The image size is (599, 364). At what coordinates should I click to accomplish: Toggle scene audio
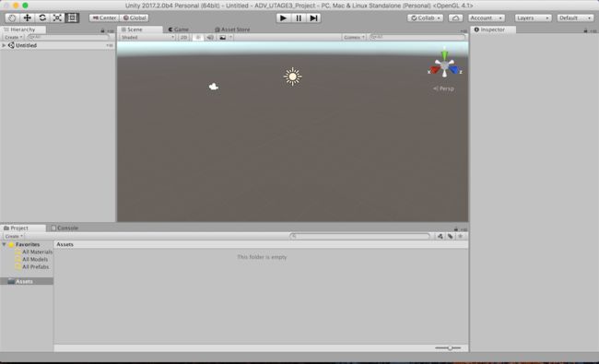210,38
